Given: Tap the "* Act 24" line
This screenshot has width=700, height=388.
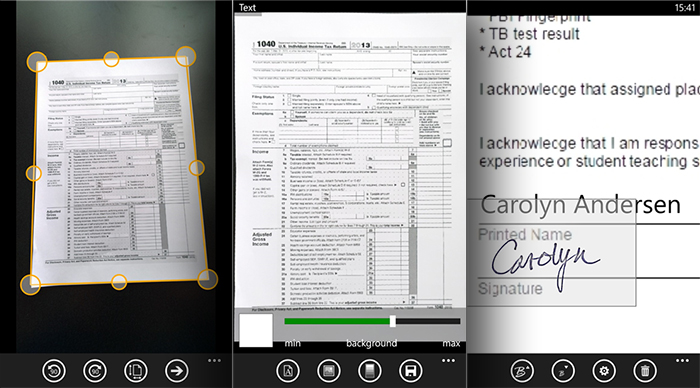Looking at the screenshot, I should [505, 52].
